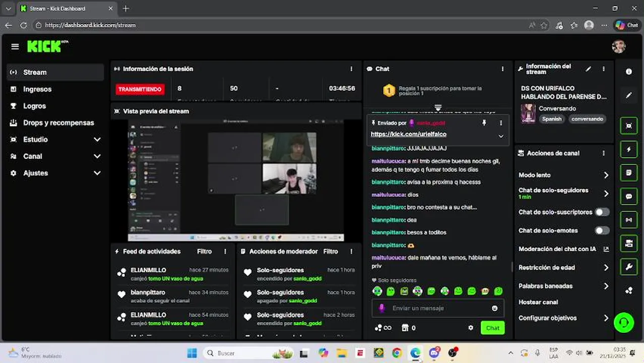Open a new browser tab
Screen dimensions: 644x363
126,9
